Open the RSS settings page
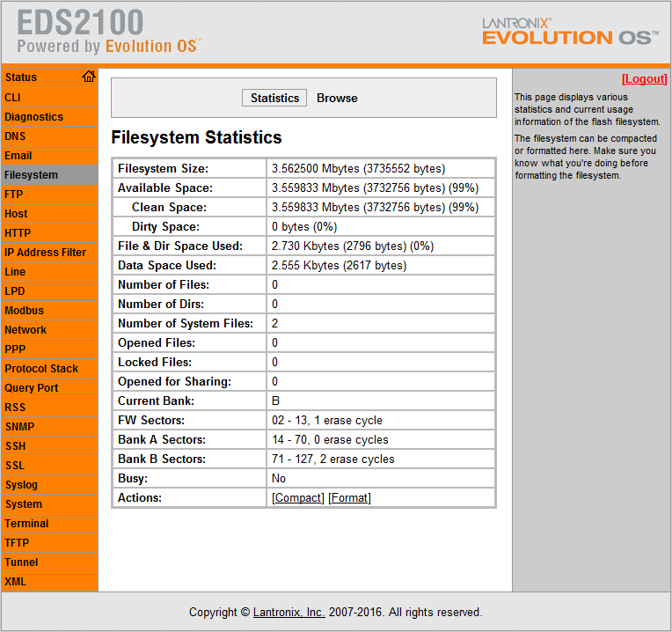This screenshot has width=672, height=632. click(50, 407)
